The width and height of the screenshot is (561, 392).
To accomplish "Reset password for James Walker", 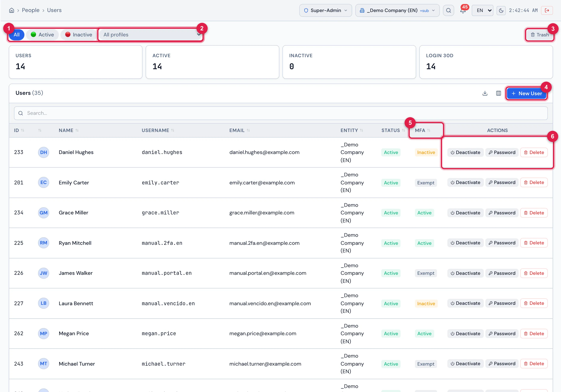I will point(502,273).
